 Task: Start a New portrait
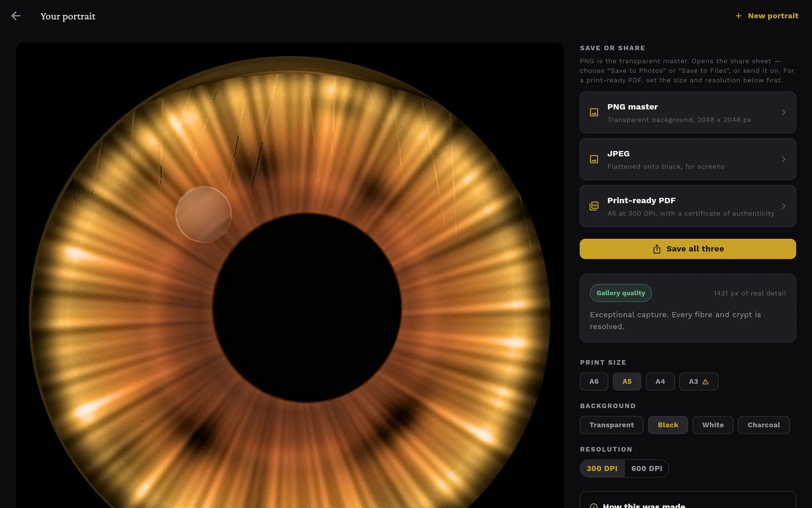pos(766,16)
